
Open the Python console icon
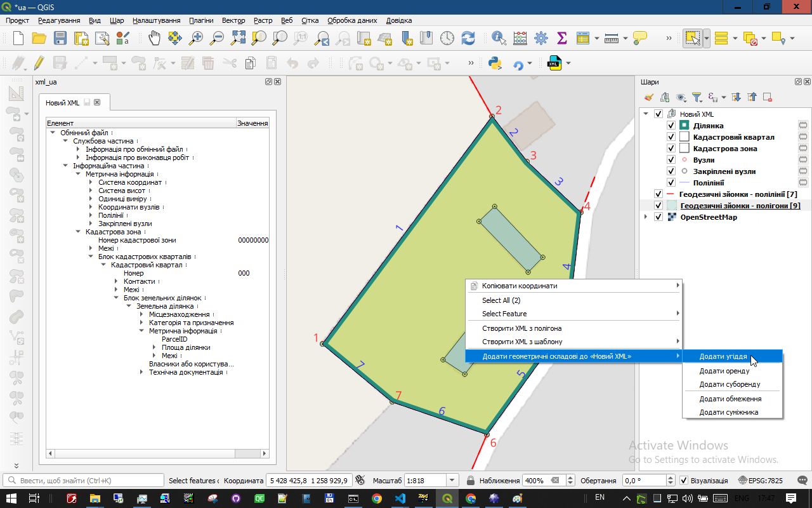[x=495, y=63]
